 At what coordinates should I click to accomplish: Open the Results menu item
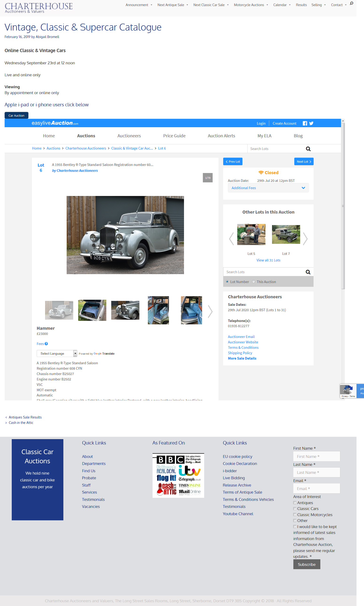point(301,5)
